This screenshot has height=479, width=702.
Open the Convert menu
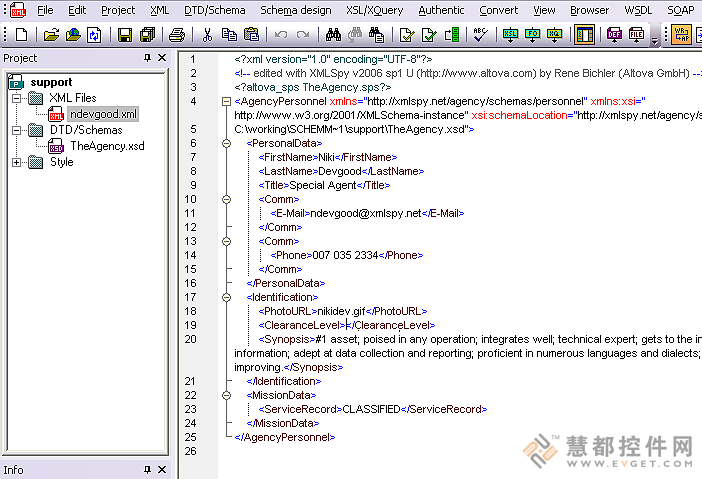click(498, 10)
